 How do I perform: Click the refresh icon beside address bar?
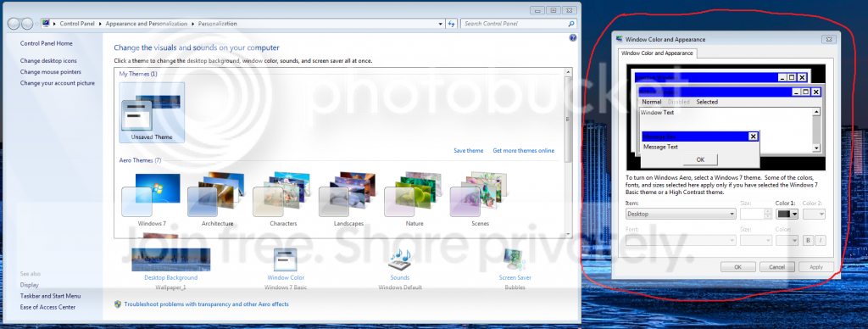pos(451,24)
